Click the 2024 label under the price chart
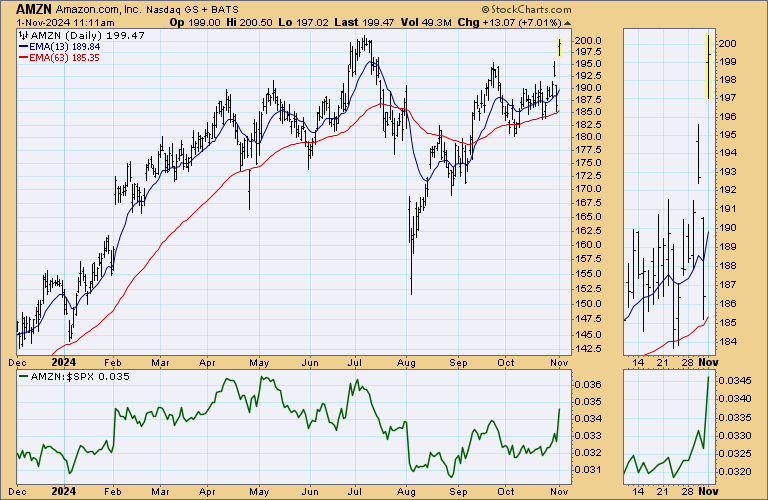 coord(64,362)
